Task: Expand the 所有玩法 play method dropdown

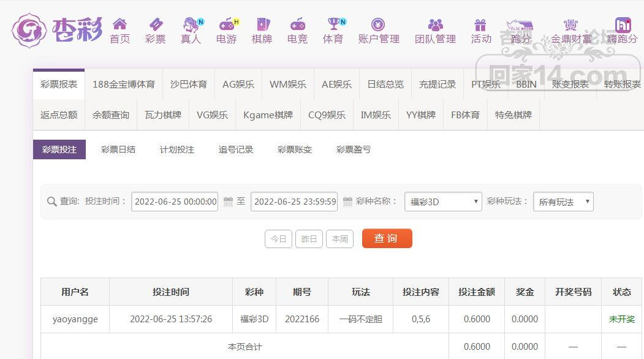Action: pos(563,201)
